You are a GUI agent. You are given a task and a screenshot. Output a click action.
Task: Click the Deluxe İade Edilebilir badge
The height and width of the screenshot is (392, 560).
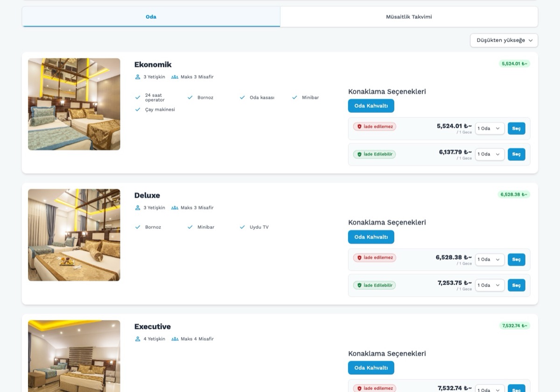coord(374,285)
